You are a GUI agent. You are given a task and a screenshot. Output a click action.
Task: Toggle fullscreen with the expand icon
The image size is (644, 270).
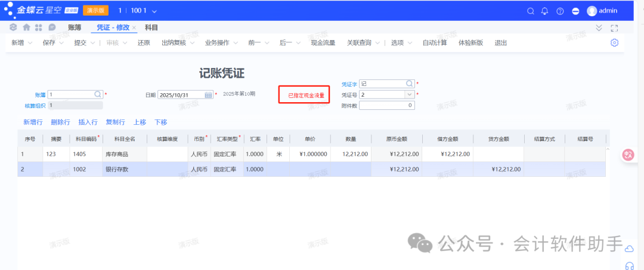pyautogui.click(x=614, y=28)
